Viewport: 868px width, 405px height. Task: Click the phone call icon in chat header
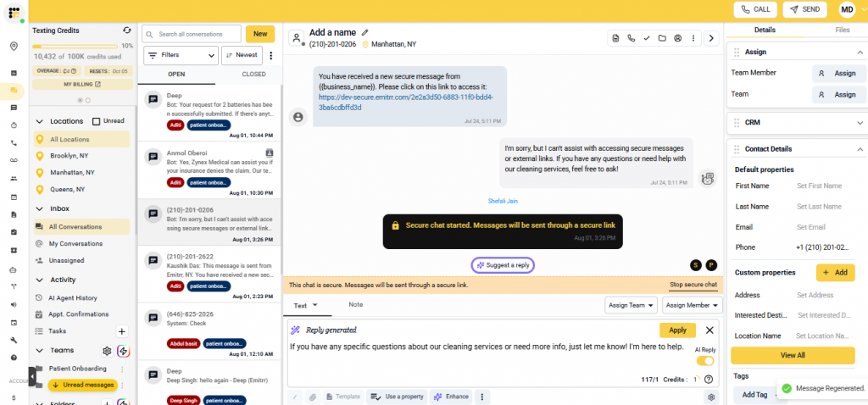click(x=632, y=38)
